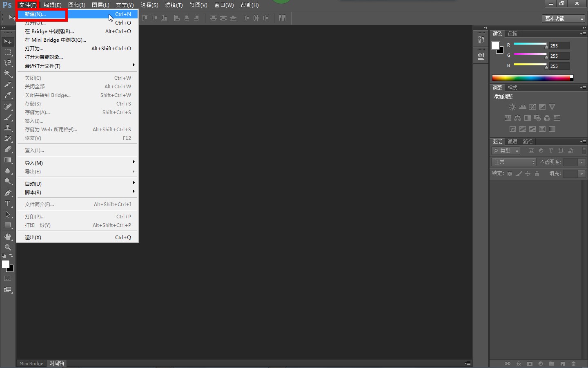Toggle lock transparent pixels checkerboard icon
Screen dimensions: 588x368
point(510,174)
